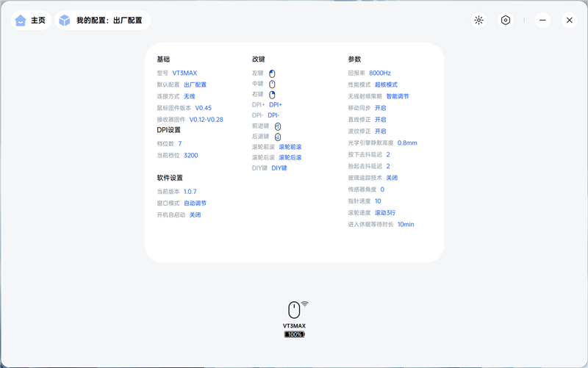The image size is (588, 368).
Task: Click the back key mouse icon
Action: [x=278, y=137]
